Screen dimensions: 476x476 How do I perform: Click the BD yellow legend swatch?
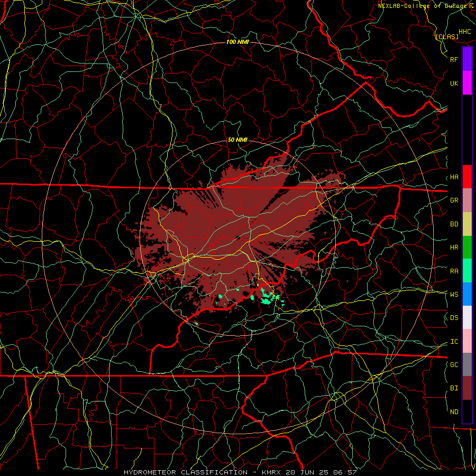click(467, 224)
